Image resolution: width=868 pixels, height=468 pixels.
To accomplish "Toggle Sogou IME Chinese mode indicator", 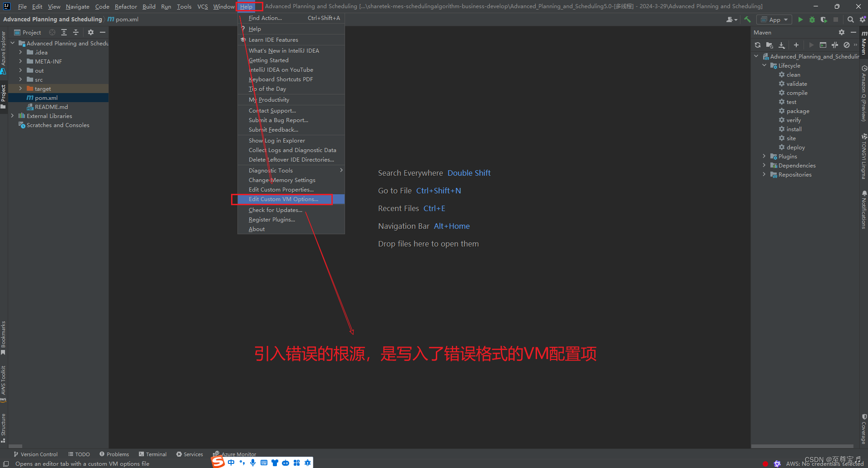I will click(231, 463).
